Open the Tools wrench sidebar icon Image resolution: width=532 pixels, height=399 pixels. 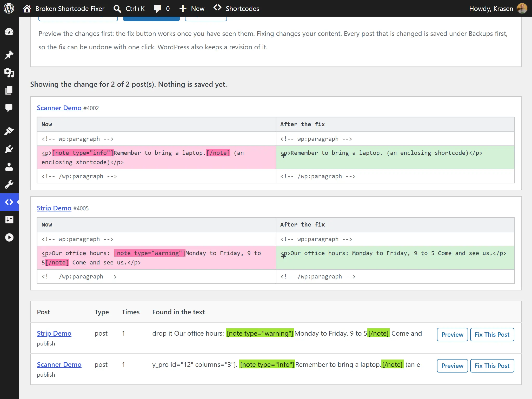[9, 184]
